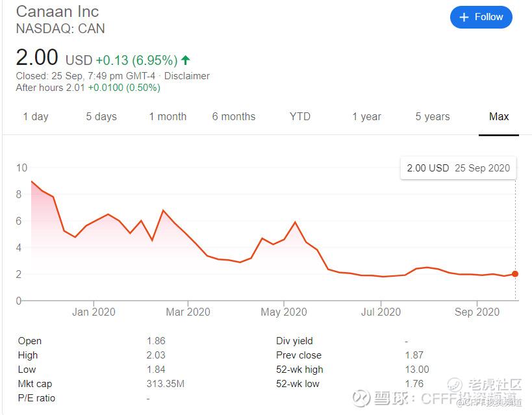Switch to 5 days range
532x415 pixels.
[101, 116]
